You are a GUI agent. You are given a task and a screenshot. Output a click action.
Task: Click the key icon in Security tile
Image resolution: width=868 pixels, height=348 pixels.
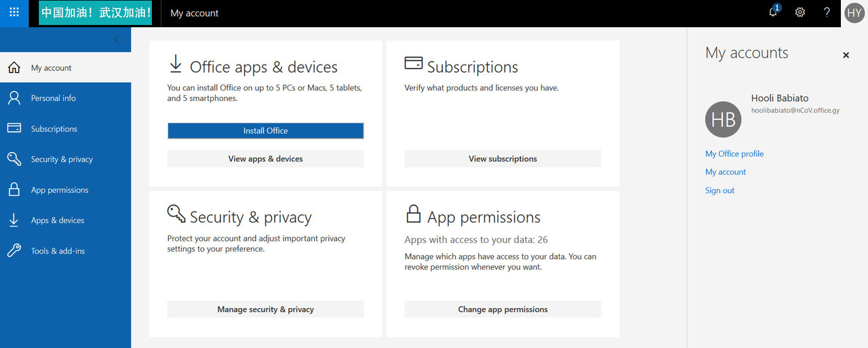[x=176, y=214]
